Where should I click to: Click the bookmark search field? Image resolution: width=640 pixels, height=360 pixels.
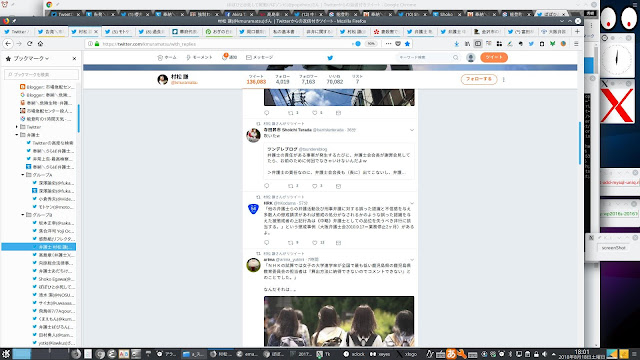(x=41, y=74)
